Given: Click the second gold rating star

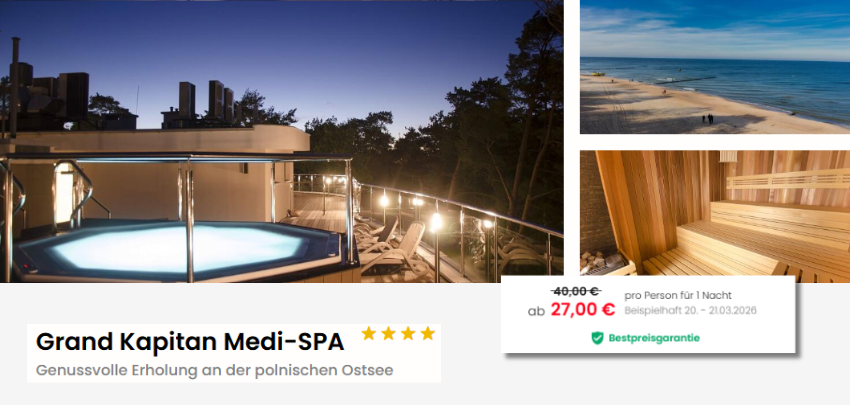Looking at the screenshot, I should (388, 333).
